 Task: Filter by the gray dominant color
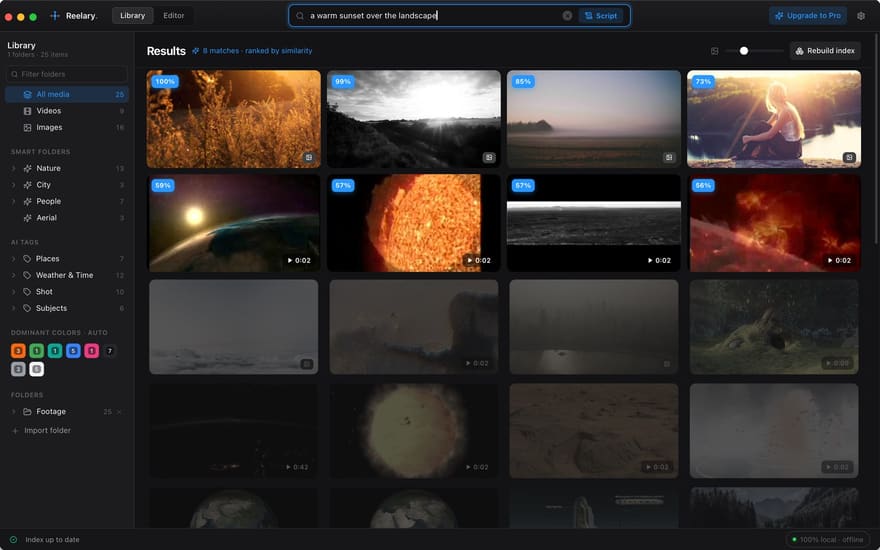(x=18, y=369)
